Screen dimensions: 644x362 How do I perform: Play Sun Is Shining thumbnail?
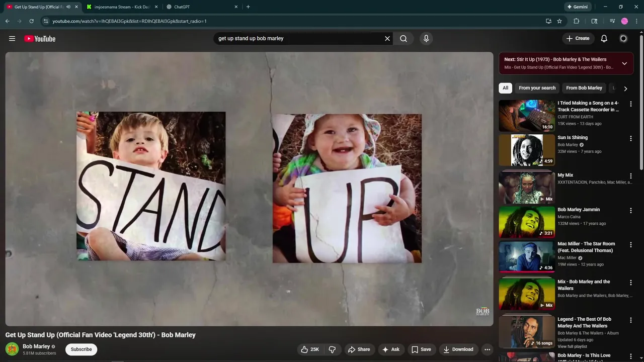(526, 150)
